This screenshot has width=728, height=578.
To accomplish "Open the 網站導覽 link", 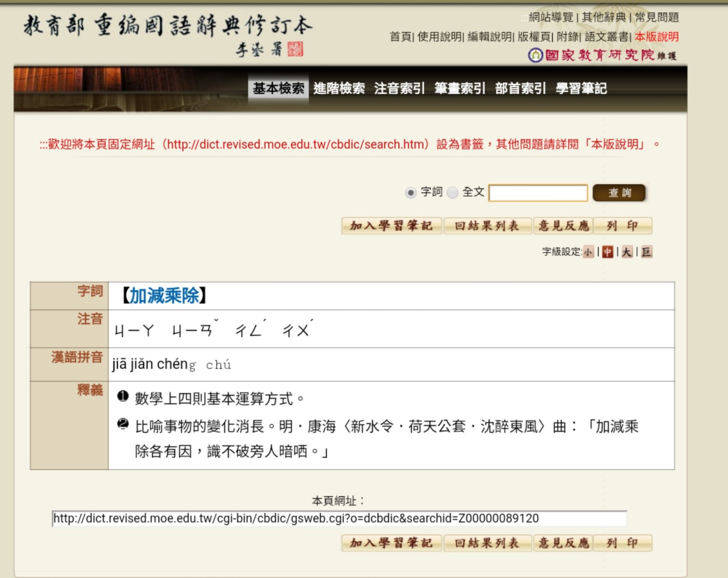I will (551, 17).
